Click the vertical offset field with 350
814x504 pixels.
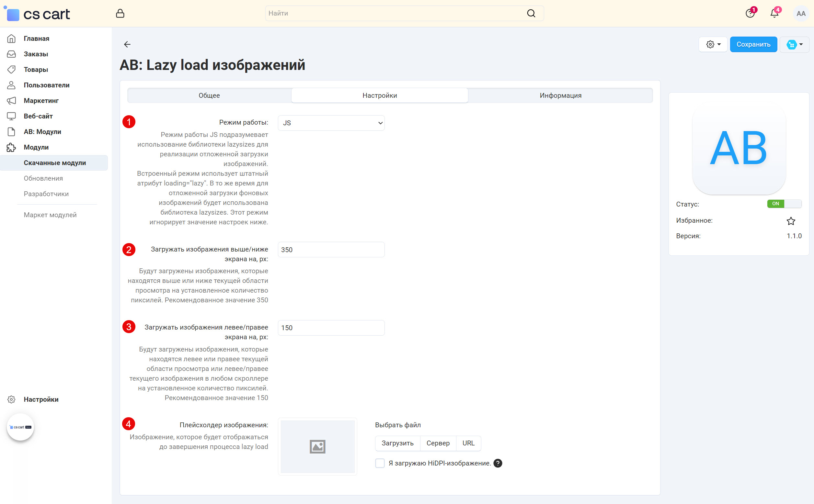tap(331, 250)
